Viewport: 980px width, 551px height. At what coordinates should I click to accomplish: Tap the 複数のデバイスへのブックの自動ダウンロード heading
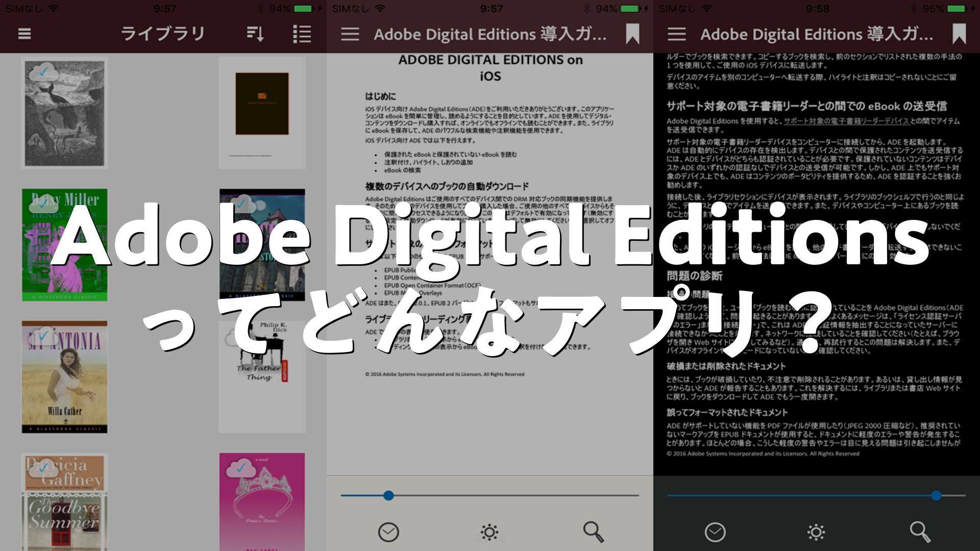click(x=447, y=186)
